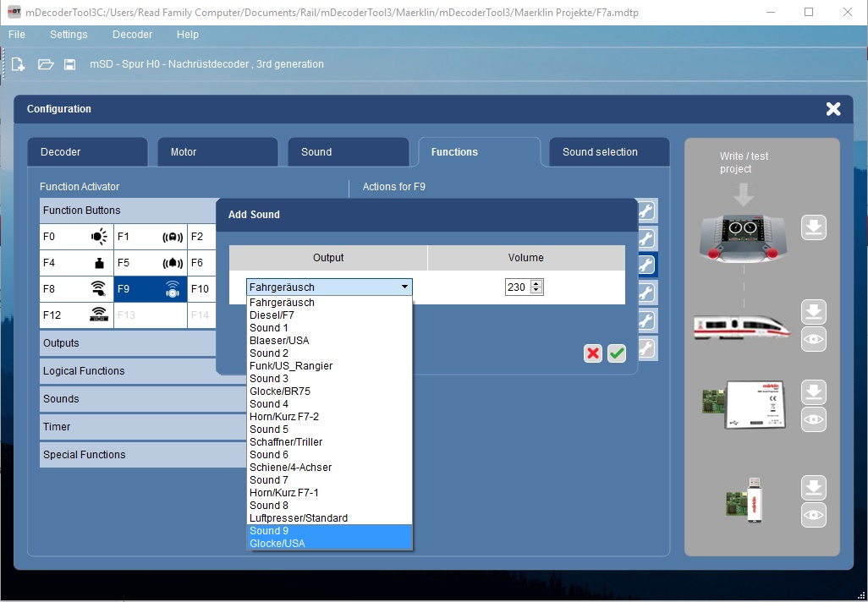Increase the volume with the up arrow
The width and height of the screenshot is (868, 602).
coord(536,284)
